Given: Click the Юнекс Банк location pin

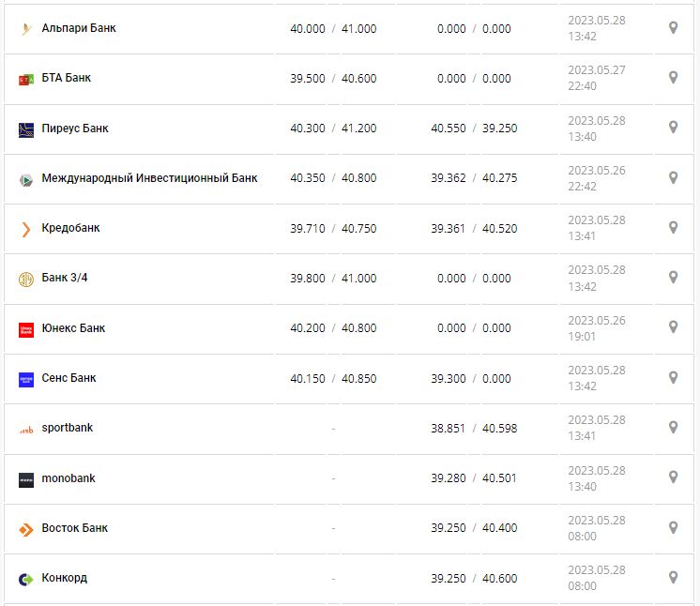Looking at the screenshot, I should (673, 327).
